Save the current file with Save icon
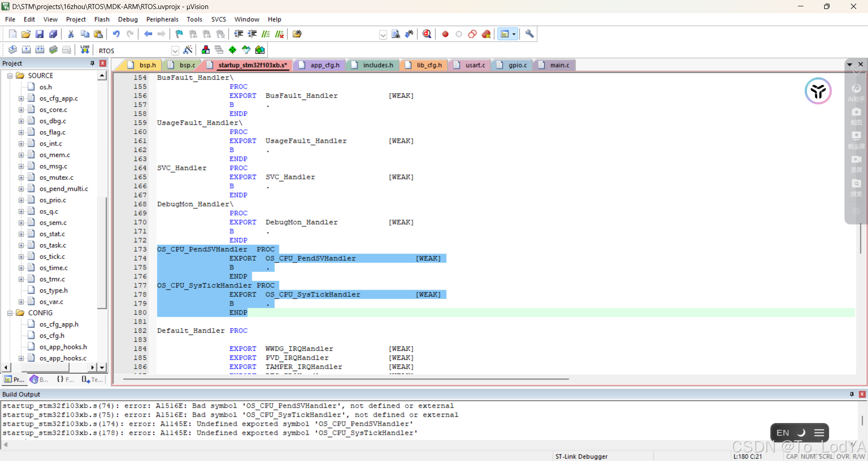The height and width of the screenshot is (461, 868). 39,34
